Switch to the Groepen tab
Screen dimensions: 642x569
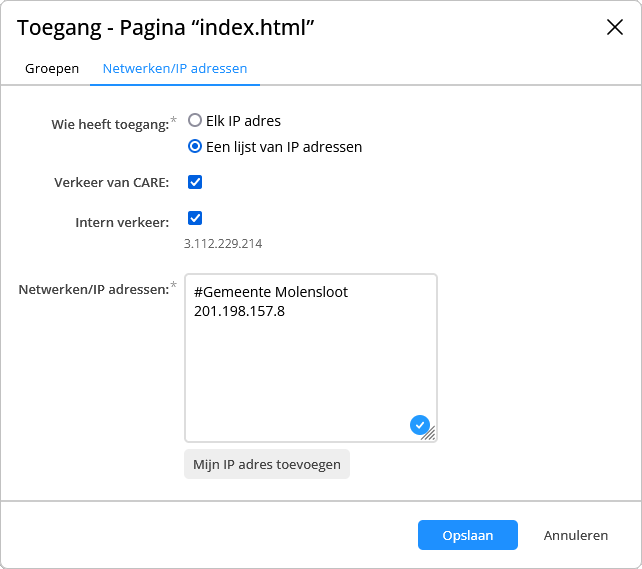pyautogui.click(x=52, y=68)
